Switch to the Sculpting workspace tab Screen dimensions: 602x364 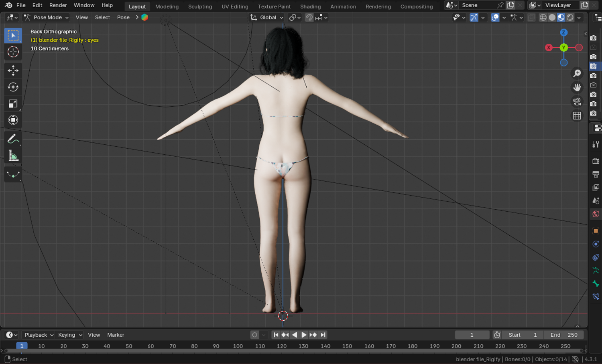(200, 6)
